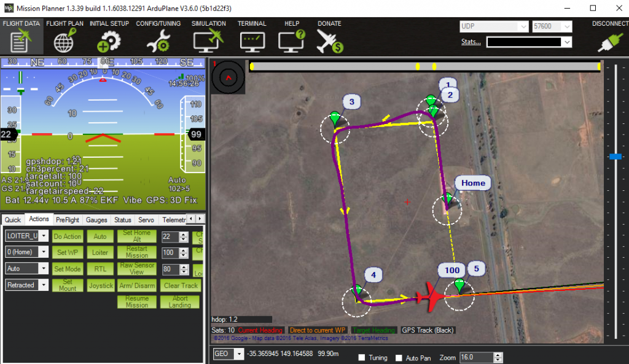Open the Flight Plan globe icon
The image size is (629, 364).
coord(64,41)
